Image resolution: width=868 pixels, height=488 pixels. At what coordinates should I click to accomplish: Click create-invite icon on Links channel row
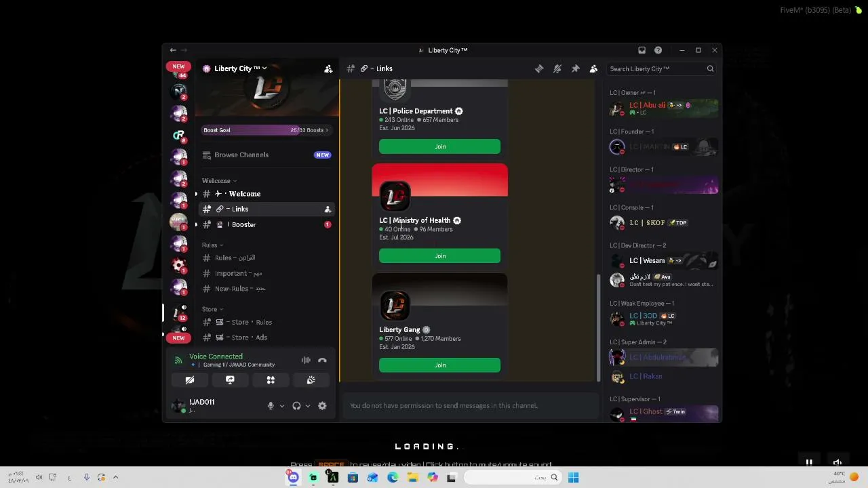point(328,209)
